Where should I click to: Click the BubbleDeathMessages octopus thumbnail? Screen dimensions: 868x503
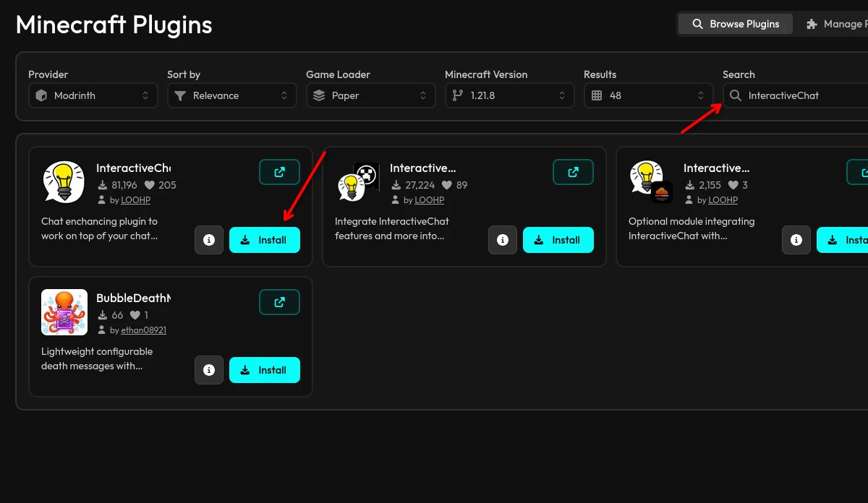pos(64,312)
